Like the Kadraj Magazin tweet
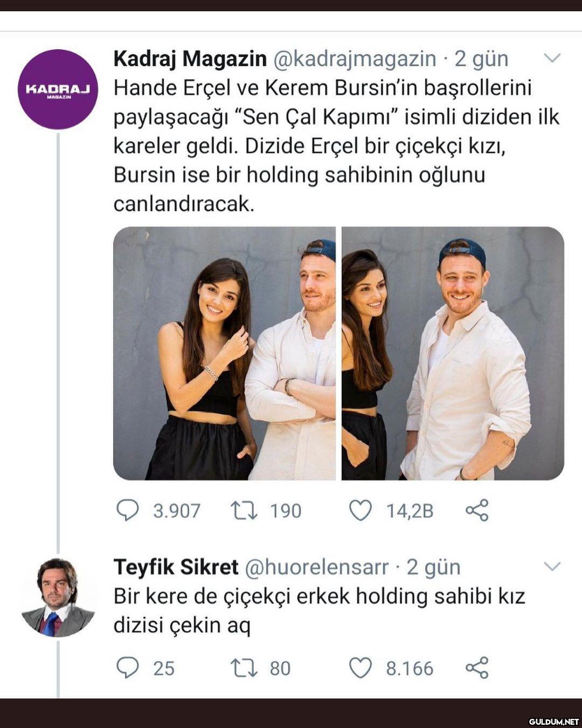Viewport: 582px width, 728px height. (361, 510)
